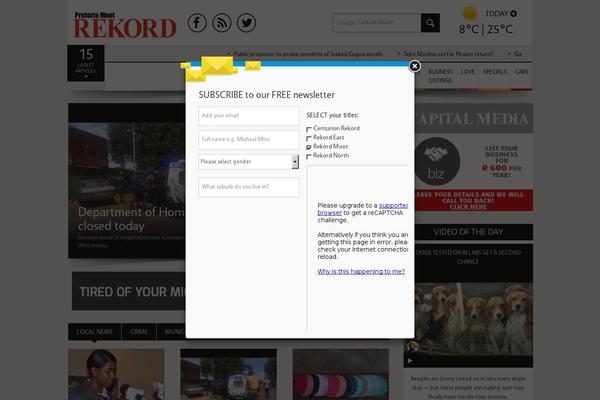Screen dimensions: 600x400
Task: Open the RSS feed icon
Action: 222,23
